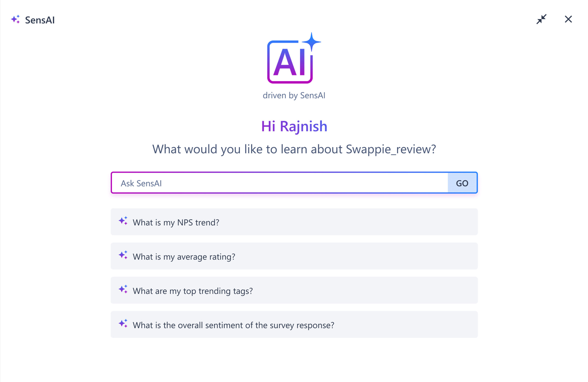Click right end of NPS trend suggestion row
The image size is (588, 382).
point(464,222)
